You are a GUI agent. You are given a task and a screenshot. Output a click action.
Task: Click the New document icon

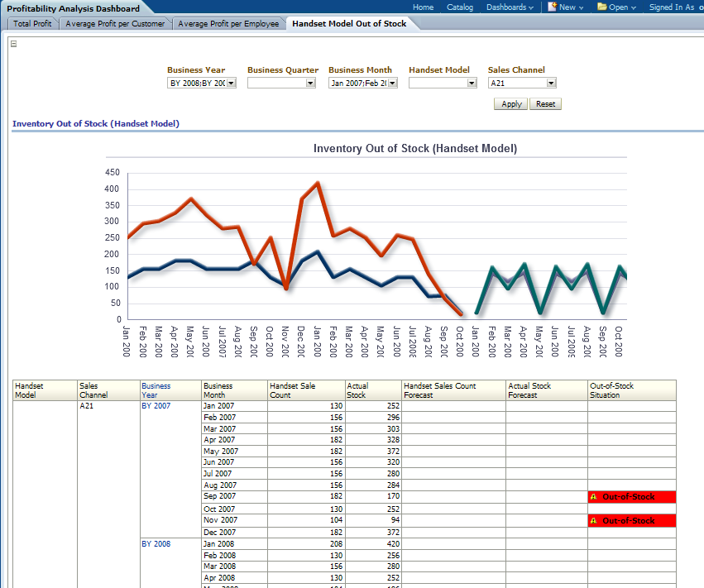tap(552, 7)
